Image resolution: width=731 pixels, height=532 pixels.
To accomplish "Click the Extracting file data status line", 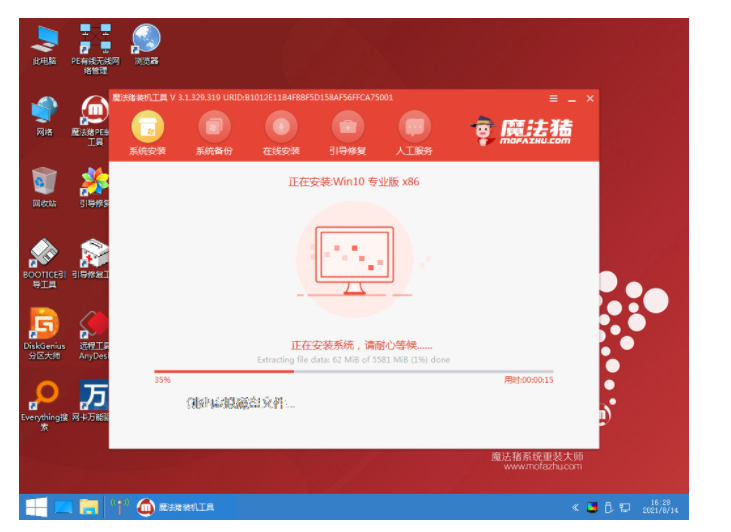I will click(354, 360).
